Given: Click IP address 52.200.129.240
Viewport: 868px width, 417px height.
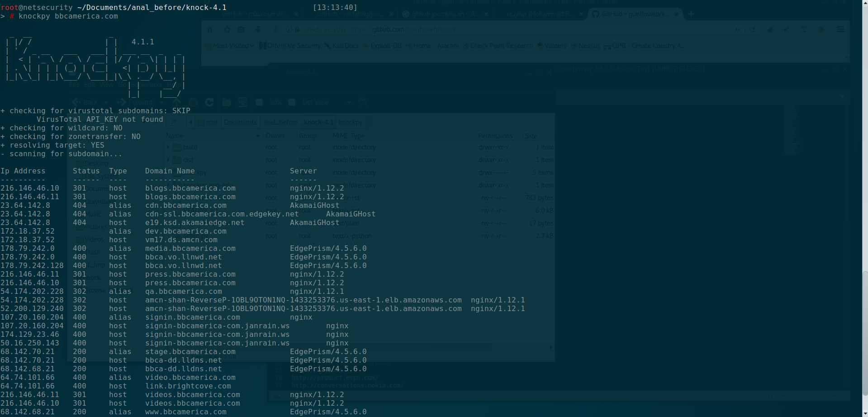Looking at the screenshot, I should pos(32,309).
